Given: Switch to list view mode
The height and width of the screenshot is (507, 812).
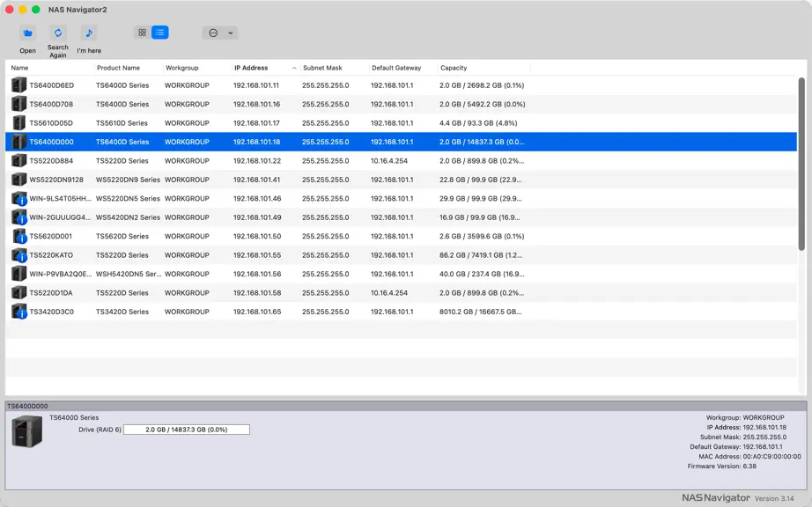Looking at the screenshot, I should pyautogui.click(x=160, y=33).
